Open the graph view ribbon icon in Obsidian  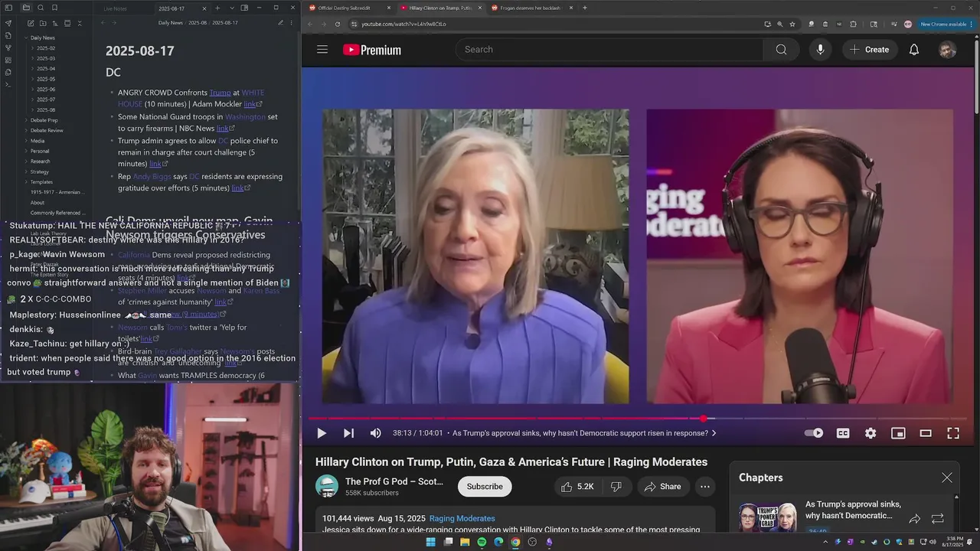(8, 47)
